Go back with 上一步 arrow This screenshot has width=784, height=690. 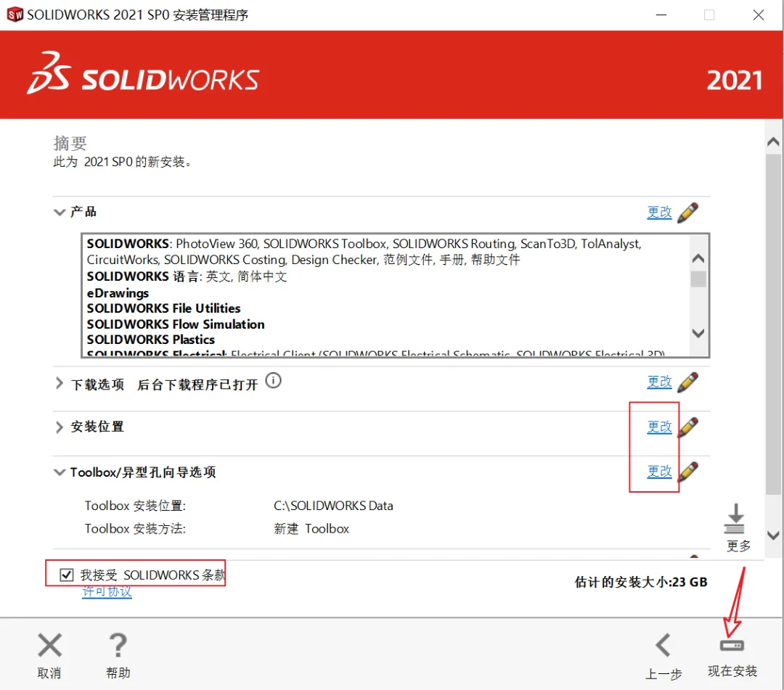[x=663, y=657]
